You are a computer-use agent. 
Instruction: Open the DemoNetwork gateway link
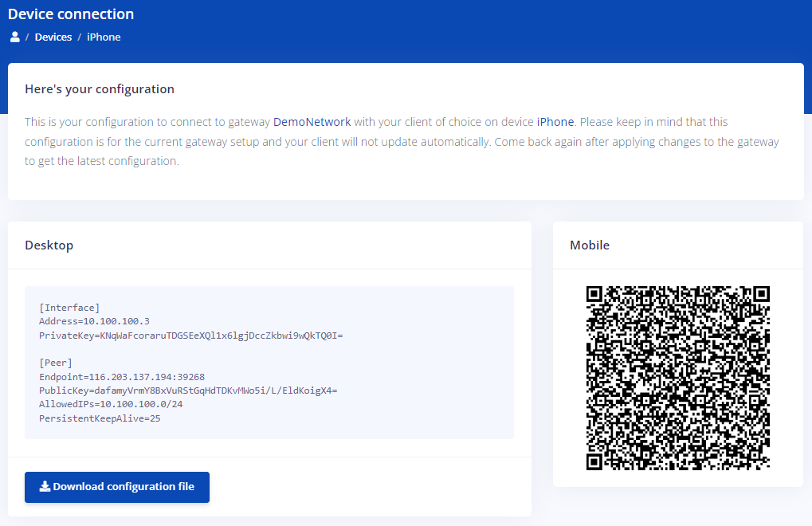click(x=312, y=122)
